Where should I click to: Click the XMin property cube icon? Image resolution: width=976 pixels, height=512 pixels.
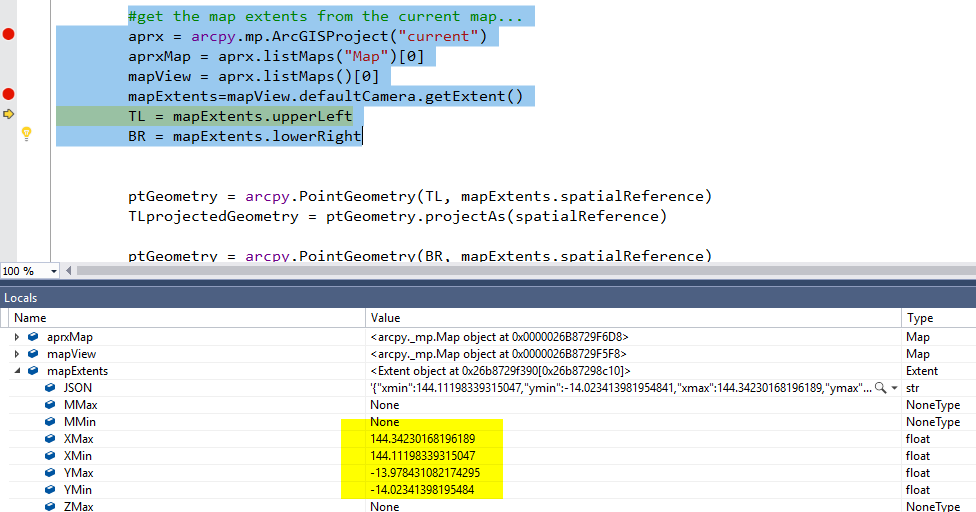click(50, 455)
